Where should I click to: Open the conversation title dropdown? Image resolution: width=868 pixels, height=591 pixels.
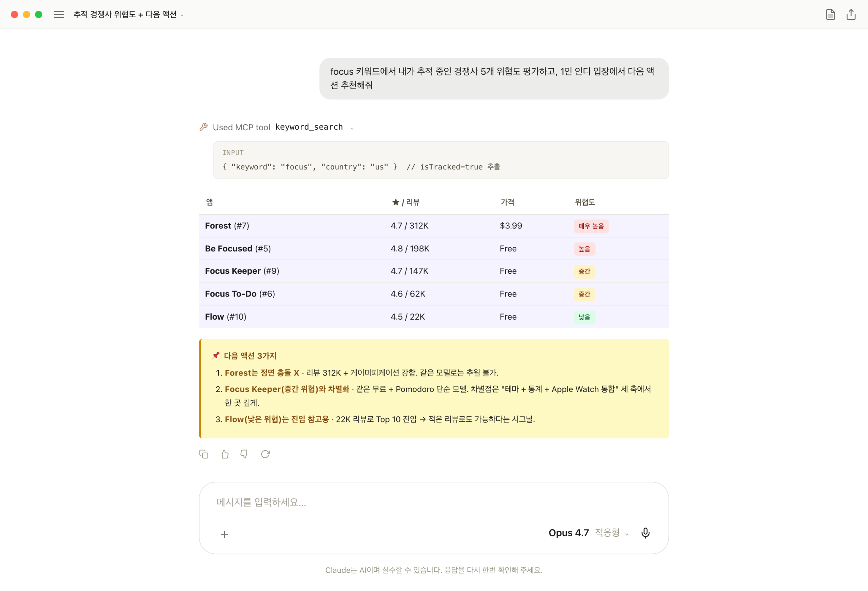tap(128, 15)
